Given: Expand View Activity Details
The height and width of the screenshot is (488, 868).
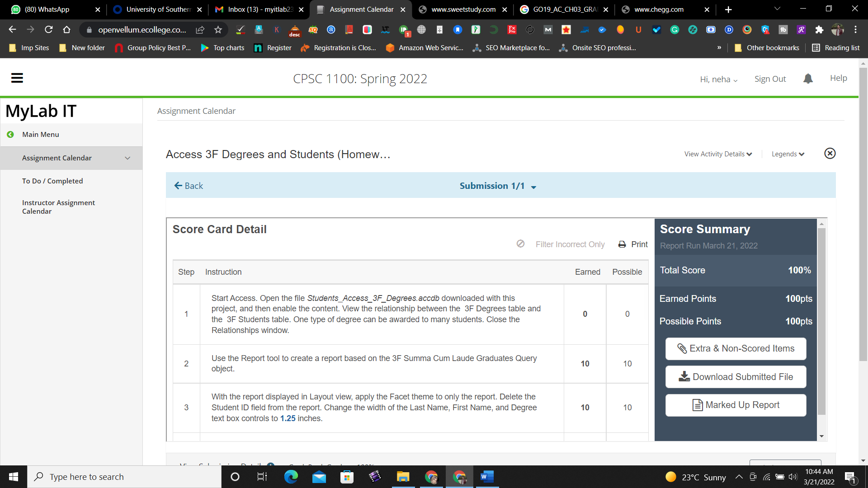Looking at the screenshot, I should click(x=718, y=154).
